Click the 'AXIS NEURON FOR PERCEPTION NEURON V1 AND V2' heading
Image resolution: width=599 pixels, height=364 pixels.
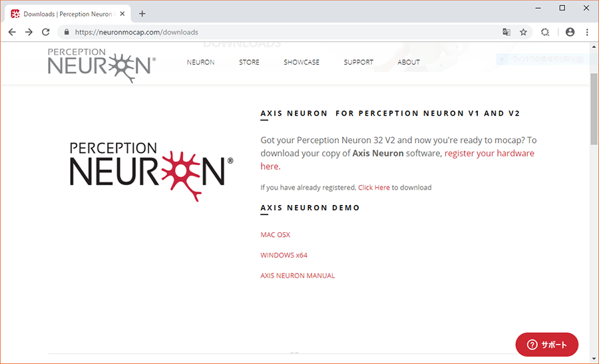coord(390,113)
